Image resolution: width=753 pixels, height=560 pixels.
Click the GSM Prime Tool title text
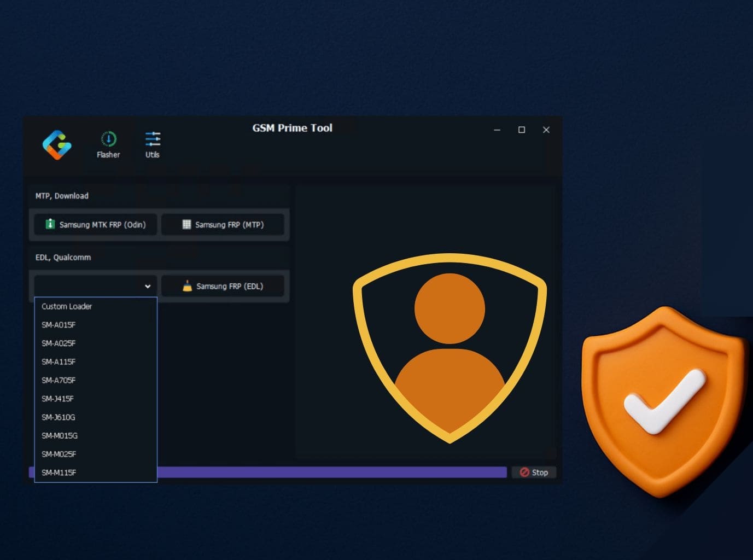coord(292,128)
